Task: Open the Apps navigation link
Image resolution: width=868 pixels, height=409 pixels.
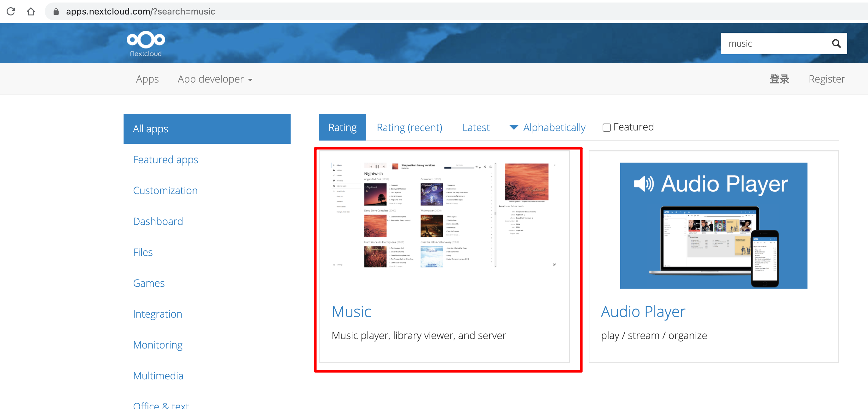Action: pyautogui.click(x=147, y=79)
